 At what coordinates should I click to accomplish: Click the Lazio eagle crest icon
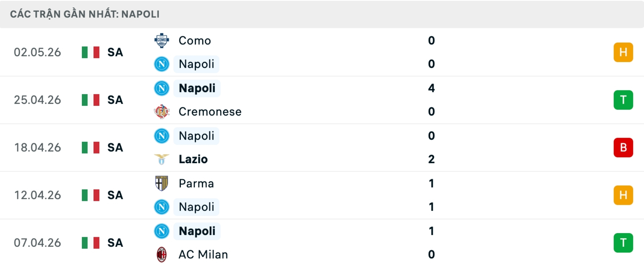coord(162,159)
